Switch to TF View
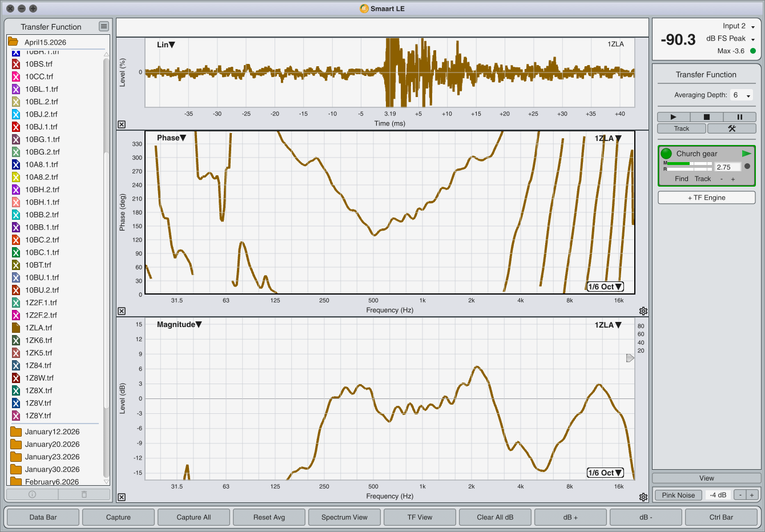 420,517
